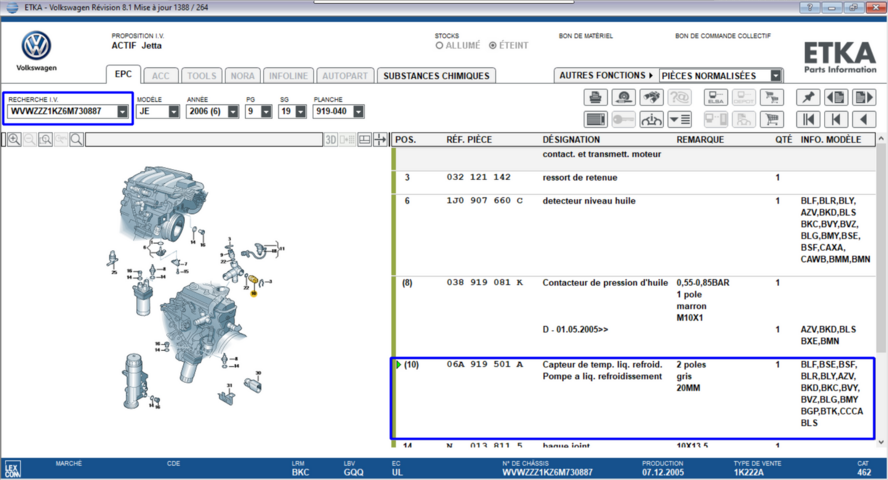Click the greyed computer-to-device transfer icon
The height and width of the screenshot is (480, 888).
(715, 119)
